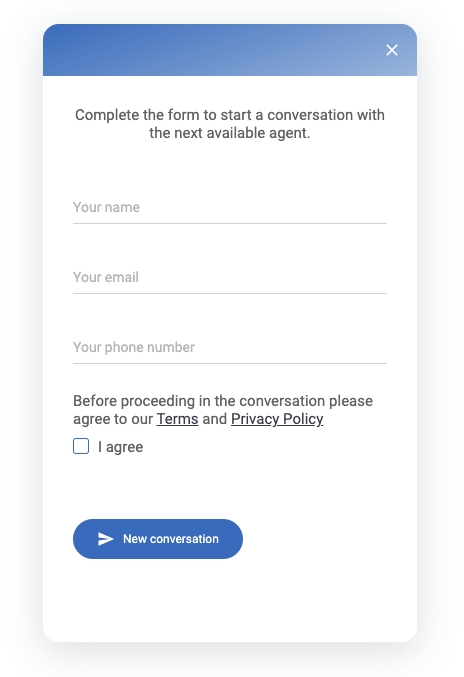Screen dimensions: 464x677
Task: Click the paper plane send icon
Action: point(105,539)
